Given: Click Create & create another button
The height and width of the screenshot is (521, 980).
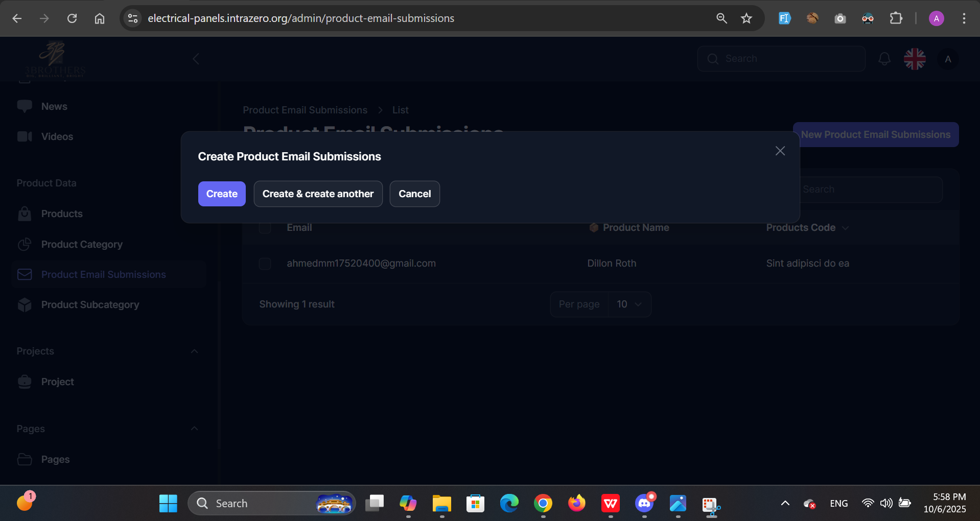Looking at the screenshot, I should [318, 194].
